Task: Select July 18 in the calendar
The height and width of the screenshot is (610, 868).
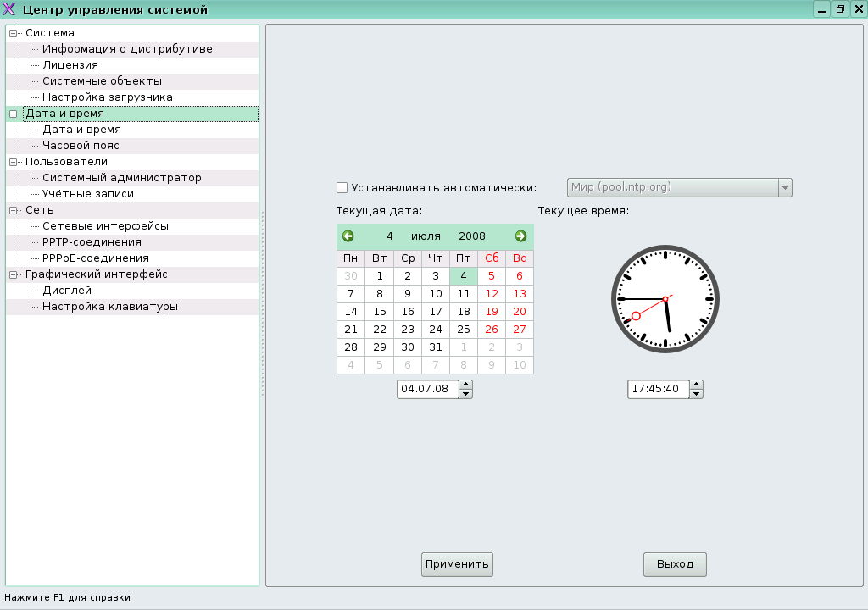Action: click(x=463, y=311)
